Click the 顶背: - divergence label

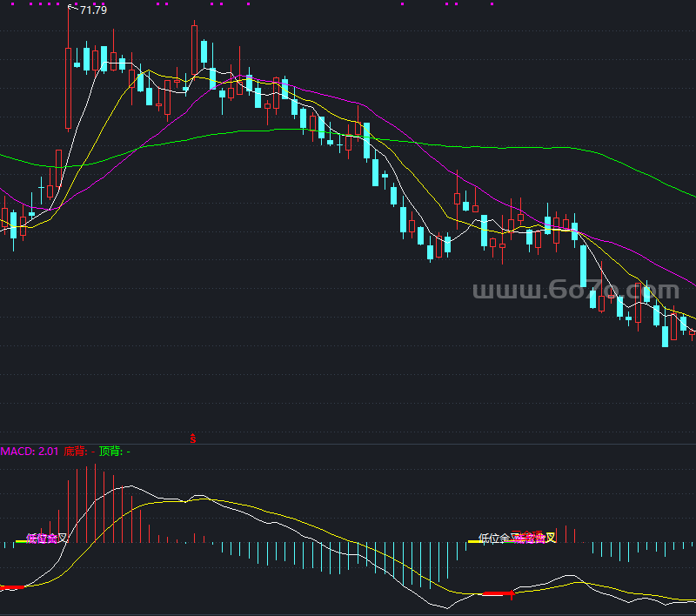click(114, 452)
